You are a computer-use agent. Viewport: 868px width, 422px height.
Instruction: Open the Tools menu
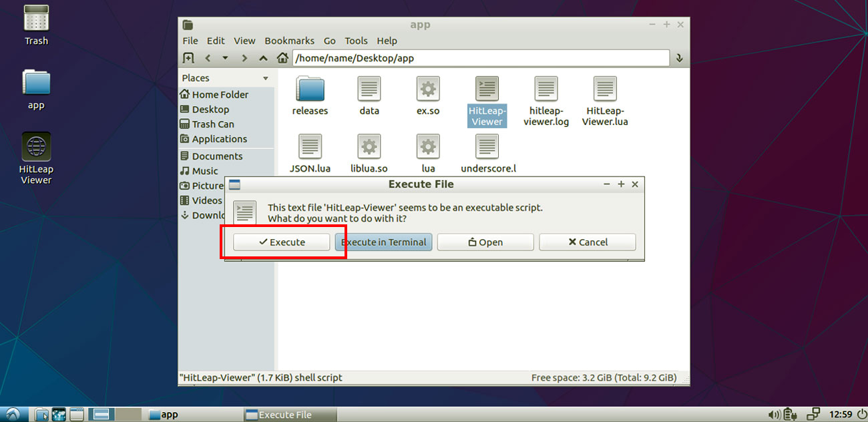coord(357,41)
